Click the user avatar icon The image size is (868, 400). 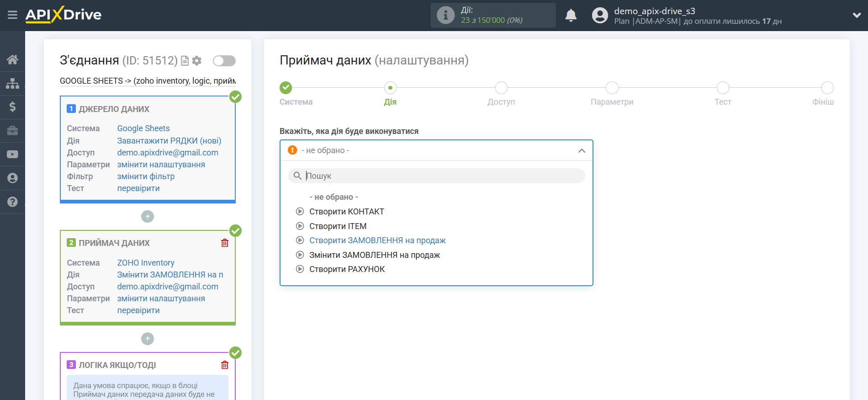pos(600,16)
